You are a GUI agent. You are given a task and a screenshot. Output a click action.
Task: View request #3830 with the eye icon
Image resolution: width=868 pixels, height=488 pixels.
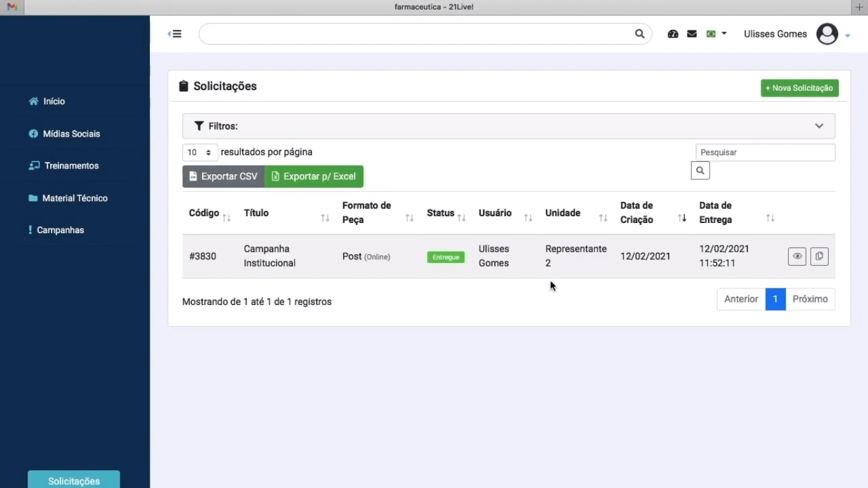click(797, 256)
